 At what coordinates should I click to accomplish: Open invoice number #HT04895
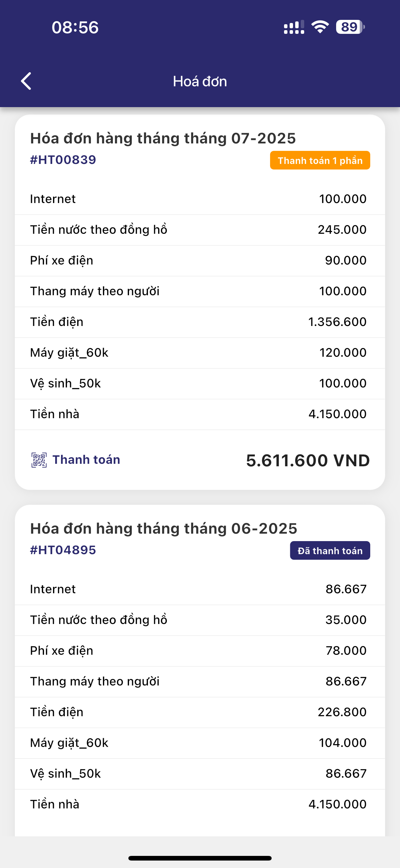pos(63,550)
